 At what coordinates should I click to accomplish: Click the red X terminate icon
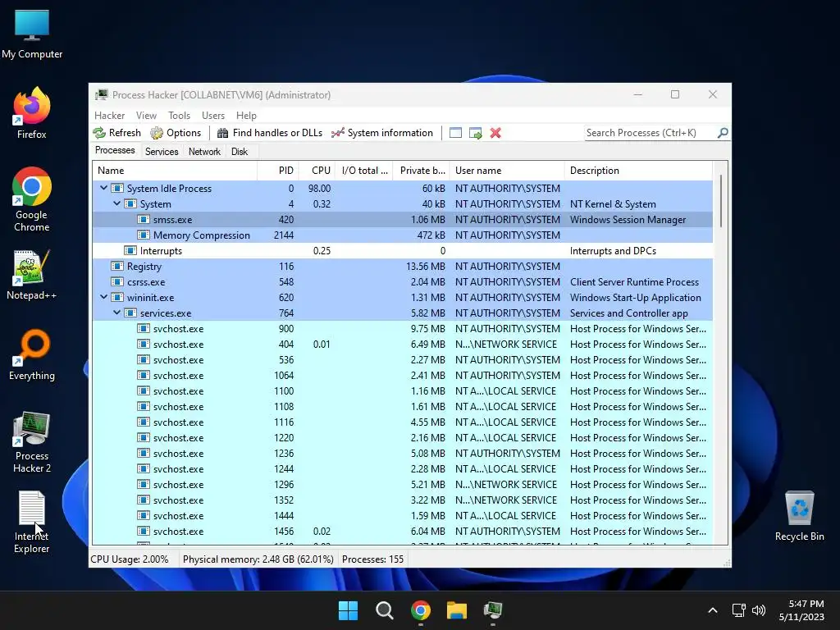coord(495,133)
